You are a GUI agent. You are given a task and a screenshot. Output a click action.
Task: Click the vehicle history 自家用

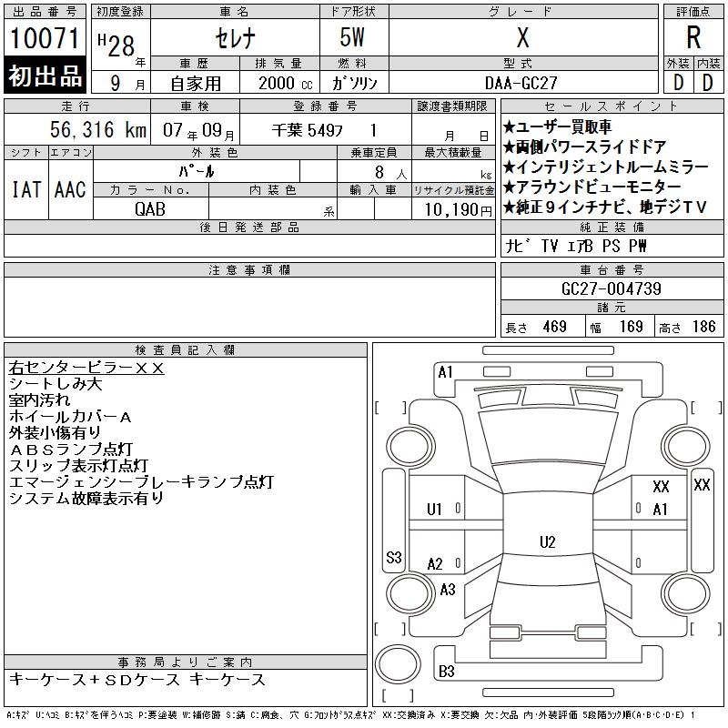pyautogui.click(x=196, y=84)
